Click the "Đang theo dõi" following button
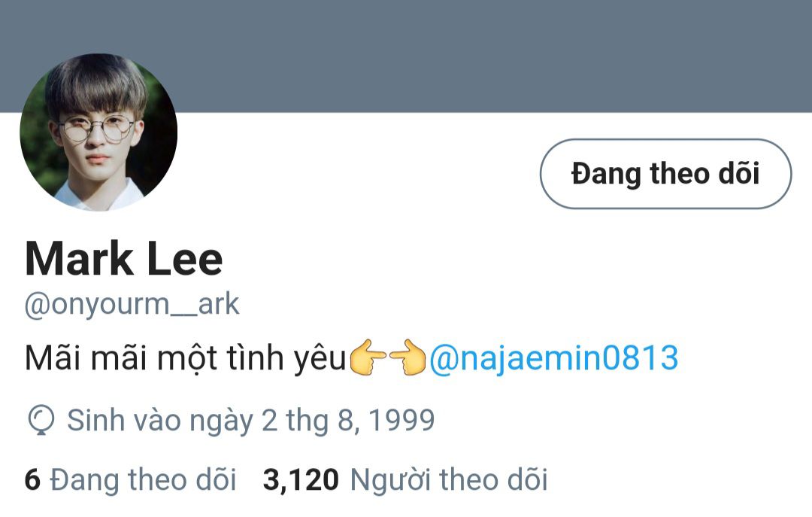812x517 pixels. 665,174
